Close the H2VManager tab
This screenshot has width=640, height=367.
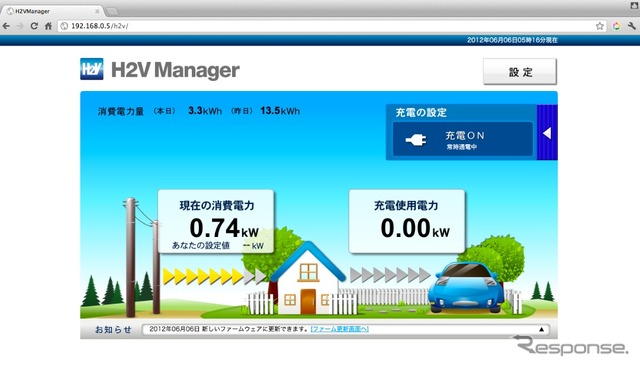[97, 11]
